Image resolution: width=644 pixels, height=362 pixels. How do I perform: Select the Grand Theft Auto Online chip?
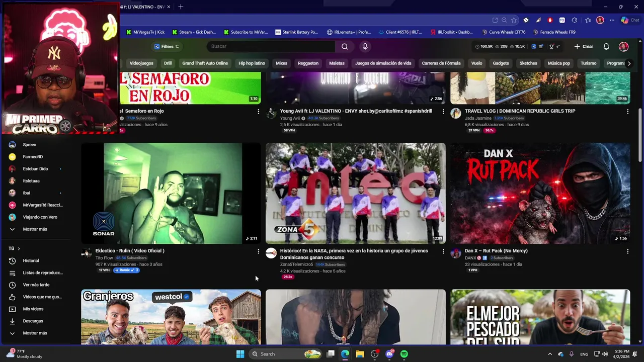tap(205, 63)
